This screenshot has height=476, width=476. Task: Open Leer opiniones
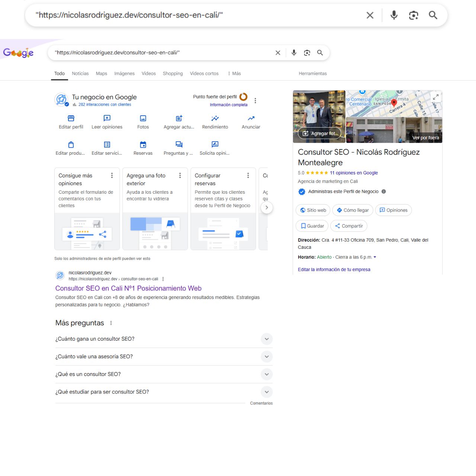click(x=107, y=122)
